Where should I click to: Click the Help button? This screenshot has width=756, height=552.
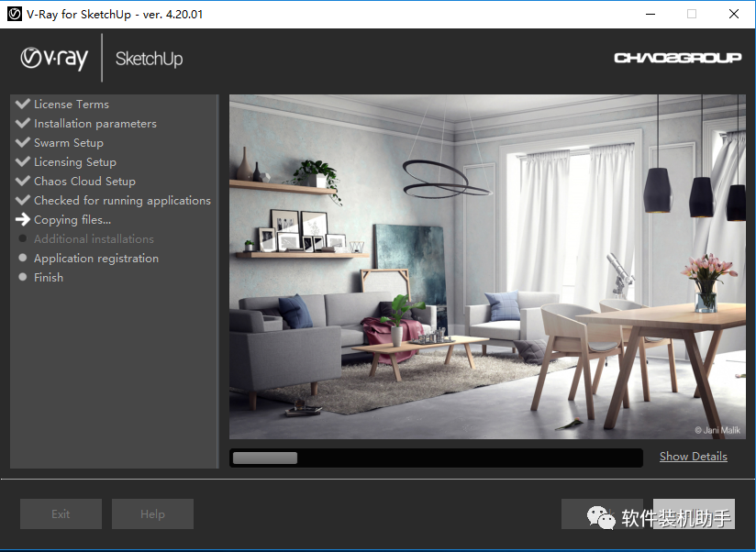point(152,514)
